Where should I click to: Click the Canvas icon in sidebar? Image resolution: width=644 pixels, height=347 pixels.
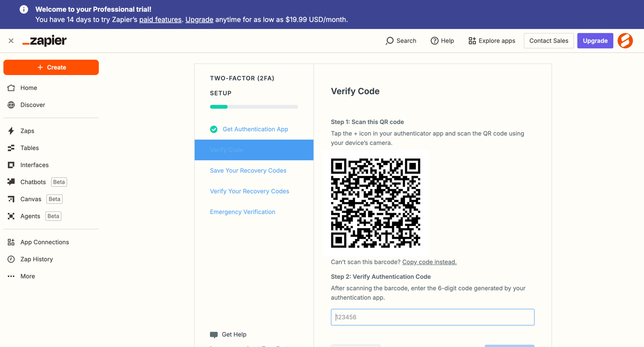click(11, 199)
